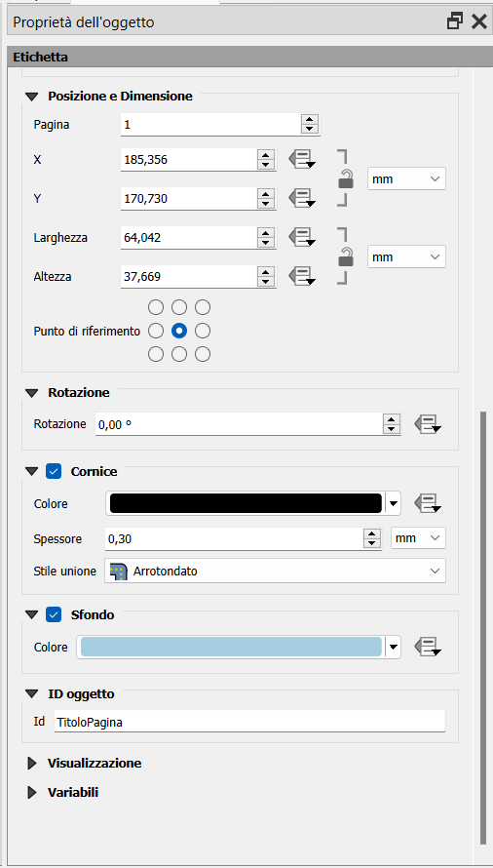Open the Cornice colour dropdown arrow
Viewport: 493px width, 868px height.
click(394, 504)
